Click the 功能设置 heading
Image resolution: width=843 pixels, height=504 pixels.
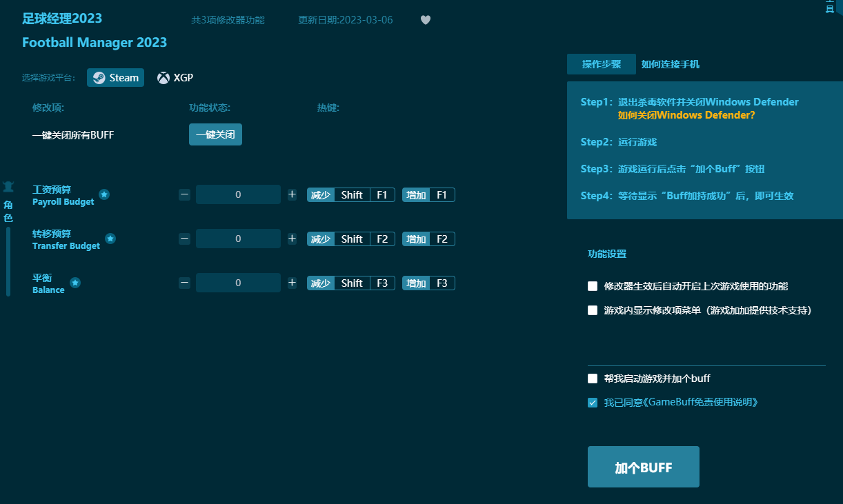[x=607, y=254]
